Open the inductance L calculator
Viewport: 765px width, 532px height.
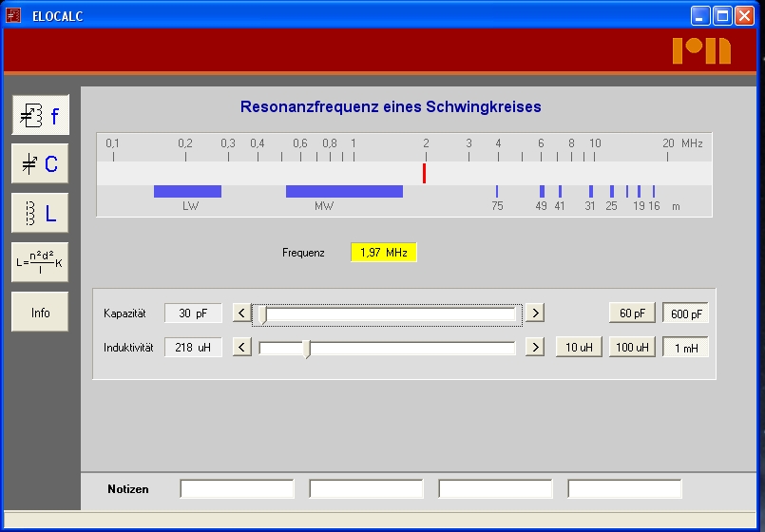(x=40, y=213)
